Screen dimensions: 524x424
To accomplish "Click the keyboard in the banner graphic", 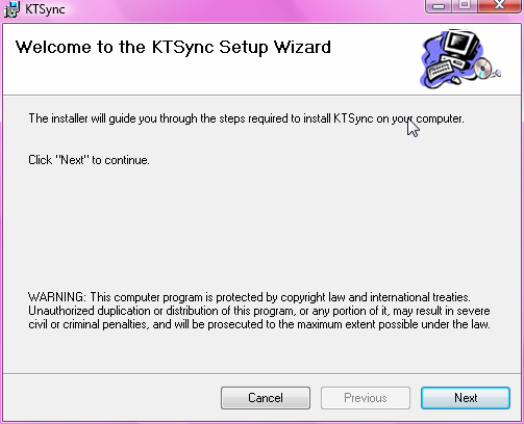I will [x=440, y=69].
